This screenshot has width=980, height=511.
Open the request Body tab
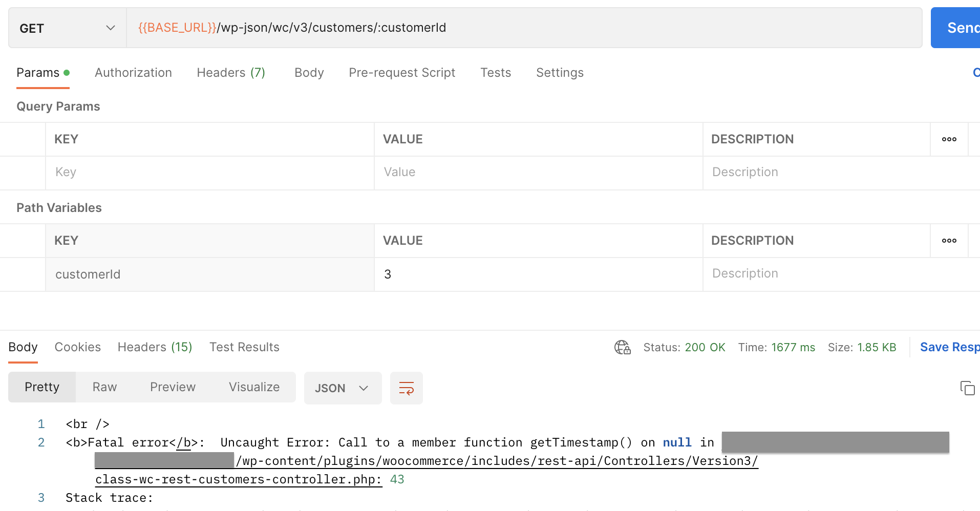tap(309, 73)
